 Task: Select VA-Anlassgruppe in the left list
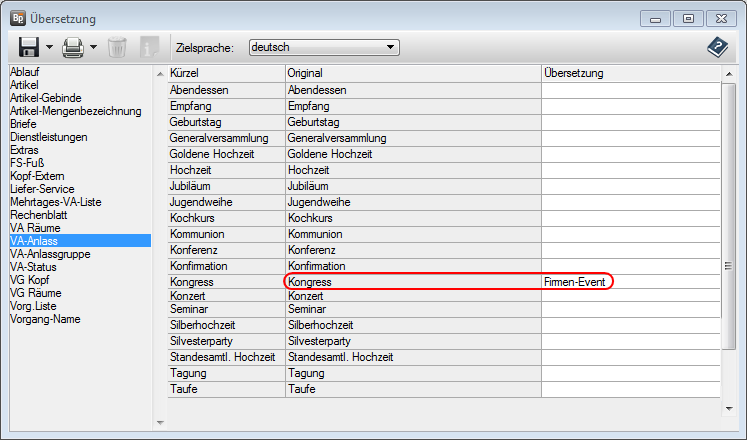pos(53,254)
